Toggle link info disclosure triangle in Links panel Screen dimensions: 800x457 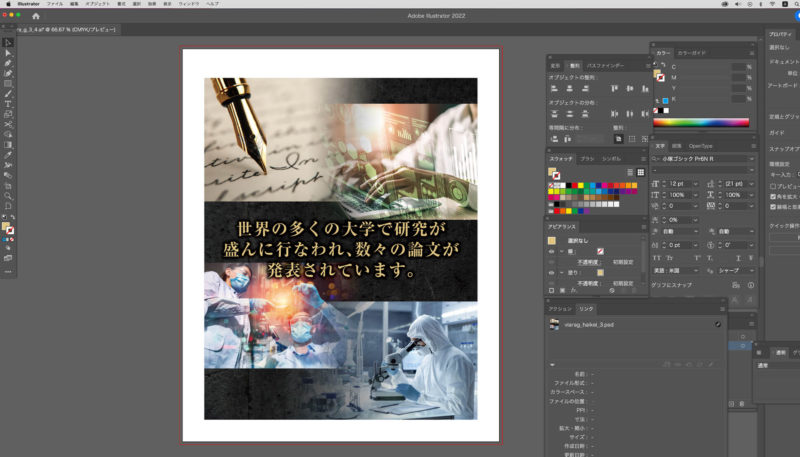[552, 365]
